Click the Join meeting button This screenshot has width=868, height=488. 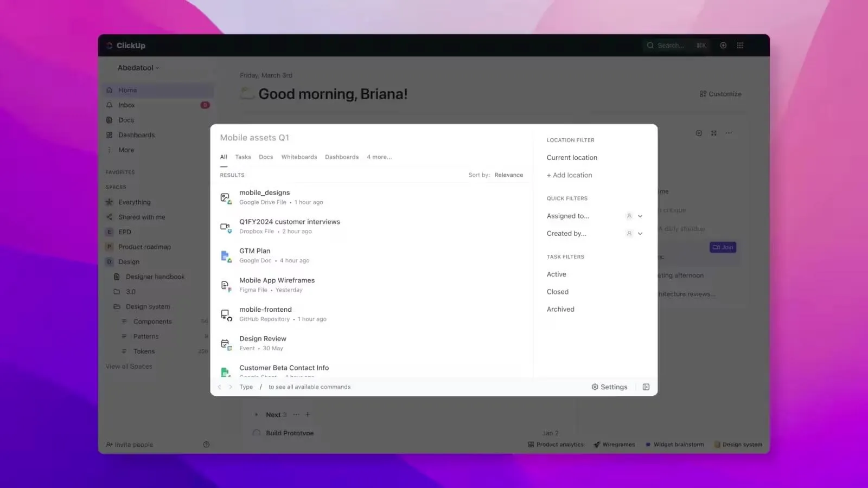(723, 247)
